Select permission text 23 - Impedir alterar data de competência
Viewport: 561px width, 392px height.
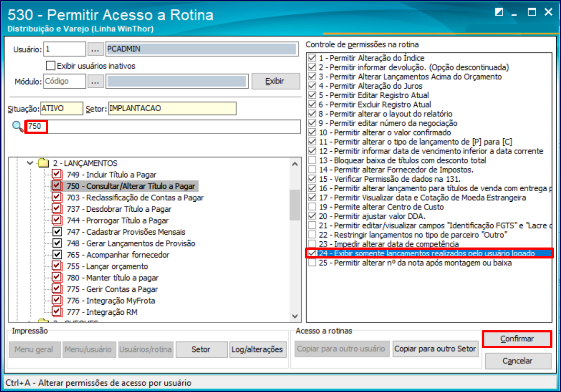(x=389, y=244)
